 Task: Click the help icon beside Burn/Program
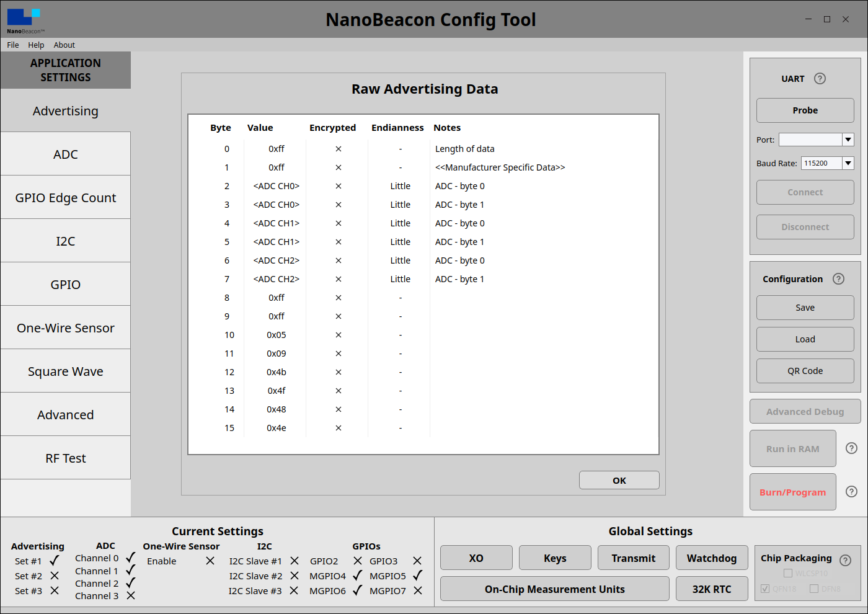852,492
